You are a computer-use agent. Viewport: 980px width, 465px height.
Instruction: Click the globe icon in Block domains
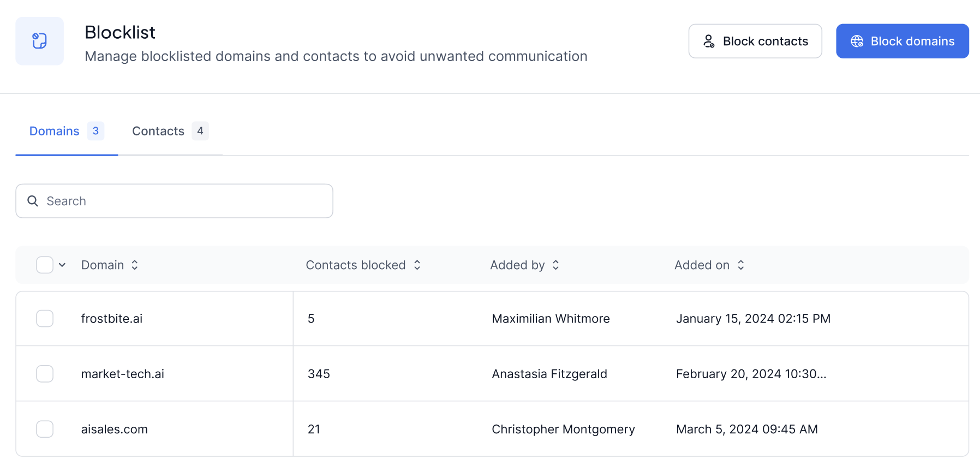857,41
